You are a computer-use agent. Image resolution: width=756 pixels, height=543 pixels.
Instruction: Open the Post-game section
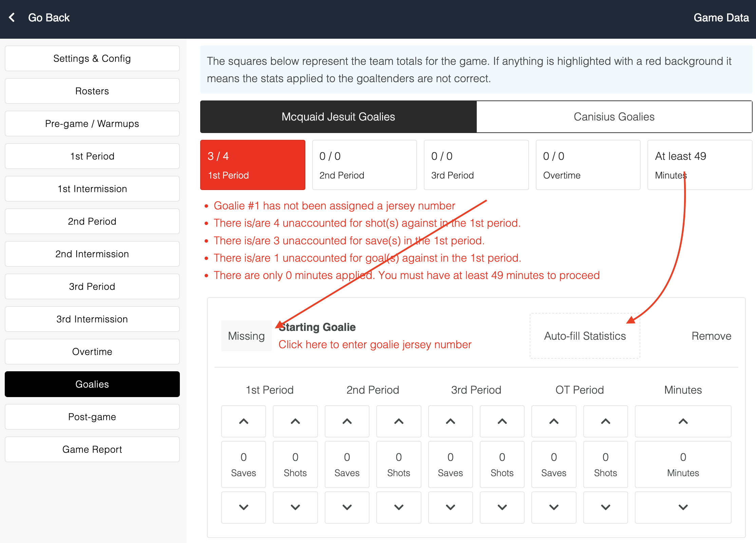pos(92,417)
